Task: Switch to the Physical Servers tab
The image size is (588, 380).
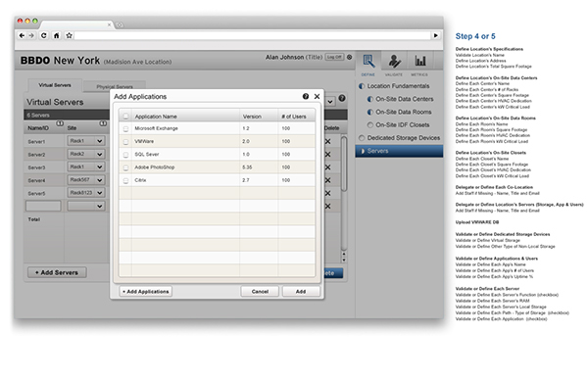Action: coord(115,86)
